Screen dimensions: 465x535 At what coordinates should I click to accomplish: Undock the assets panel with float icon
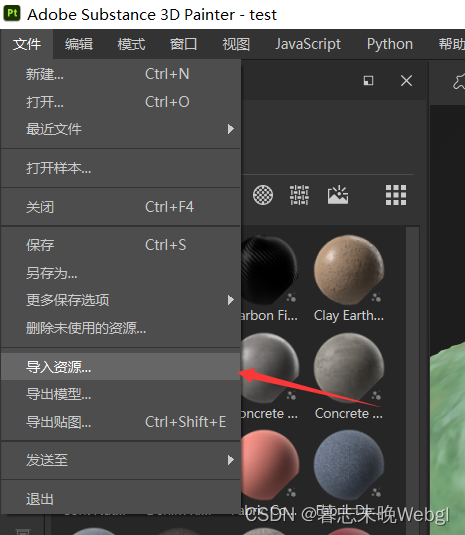tap(368, 81)
